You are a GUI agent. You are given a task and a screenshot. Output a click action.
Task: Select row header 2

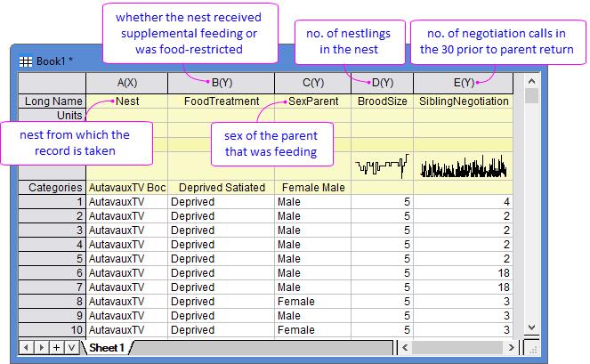(x=53, y=216)
